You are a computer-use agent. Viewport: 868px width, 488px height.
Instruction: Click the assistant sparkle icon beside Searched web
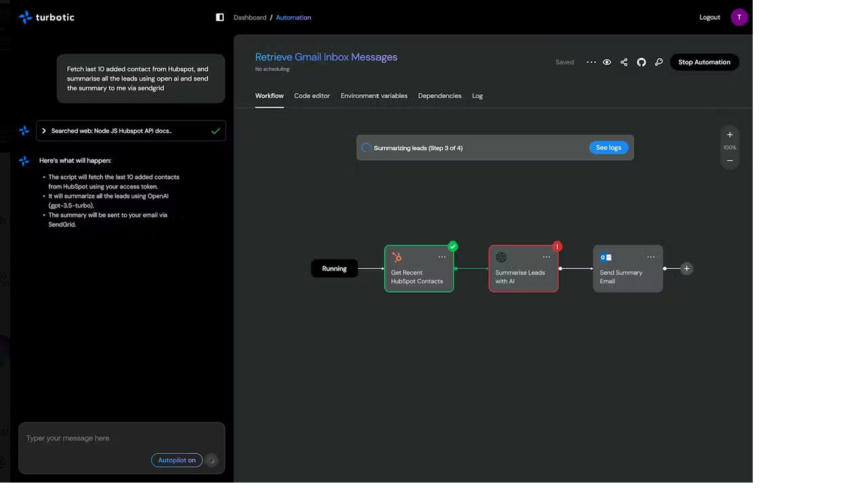click(24, 131)
